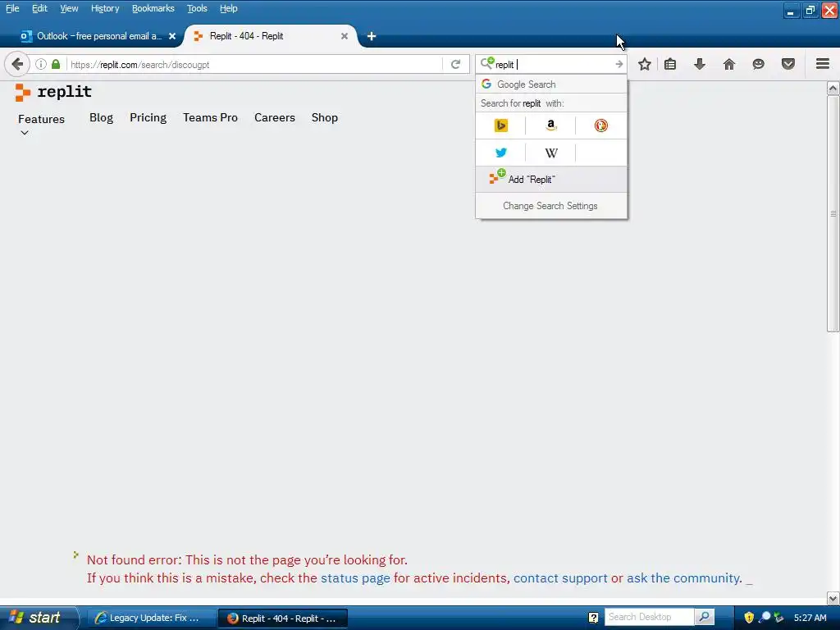This screenshot has width=840, height=630.
Task: Open the Careers link
Action: coord(274,117)
